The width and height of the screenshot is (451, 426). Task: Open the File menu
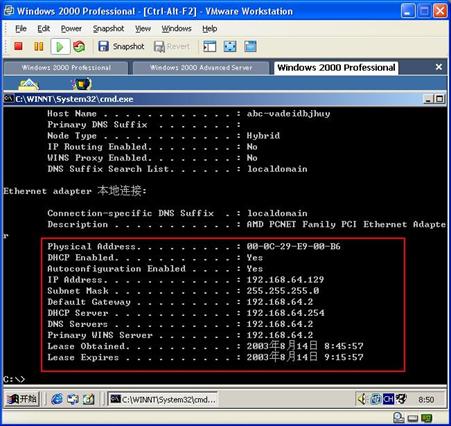pos(21,29)
